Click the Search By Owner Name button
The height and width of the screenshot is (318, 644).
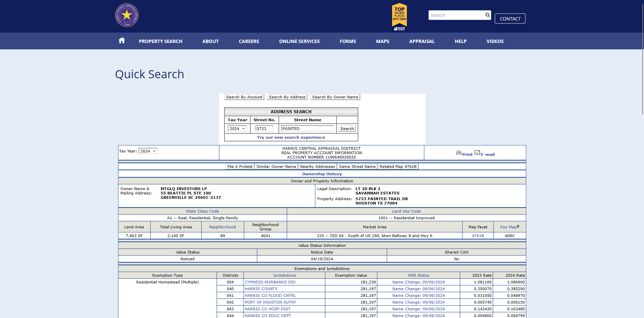click(335, 97)
